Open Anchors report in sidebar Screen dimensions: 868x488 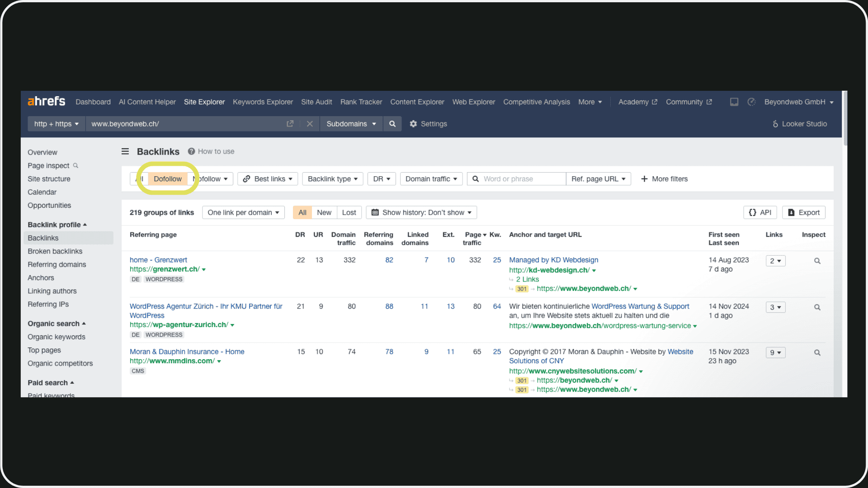[x=41, y=278]
